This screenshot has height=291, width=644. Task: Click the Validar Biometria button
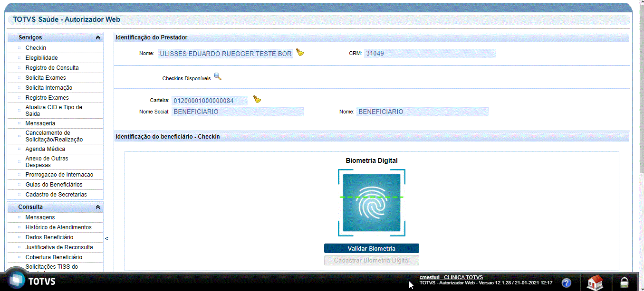[372, 248]
